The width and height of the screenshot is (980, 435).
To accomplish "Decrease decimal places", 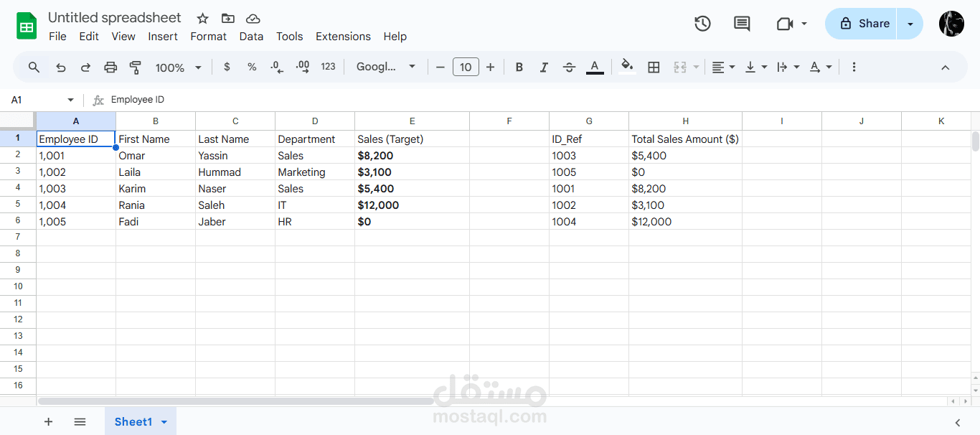I will pos(277,67).
